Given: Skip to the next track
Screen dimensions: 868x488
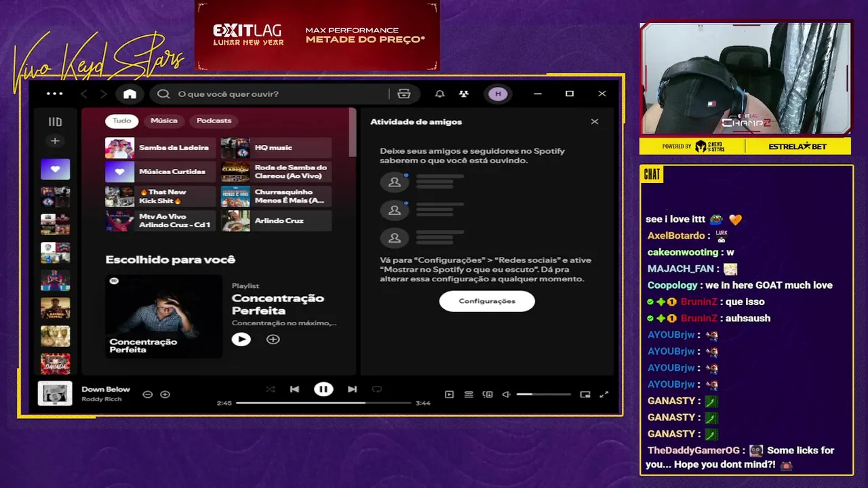Looking at the screenshot, I should tap(352, 389).
